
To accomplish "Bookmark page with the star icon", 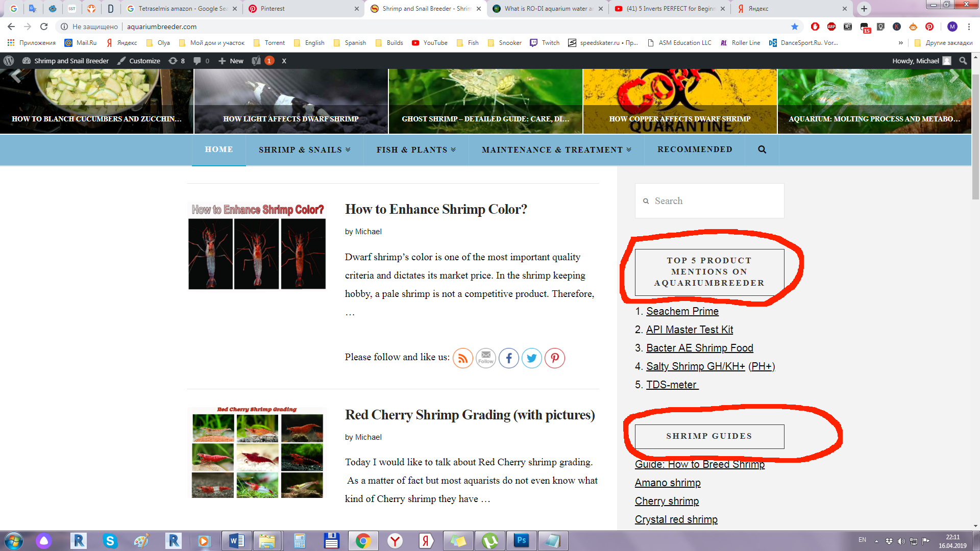I will pyautogui.click(x=795, y=27).
